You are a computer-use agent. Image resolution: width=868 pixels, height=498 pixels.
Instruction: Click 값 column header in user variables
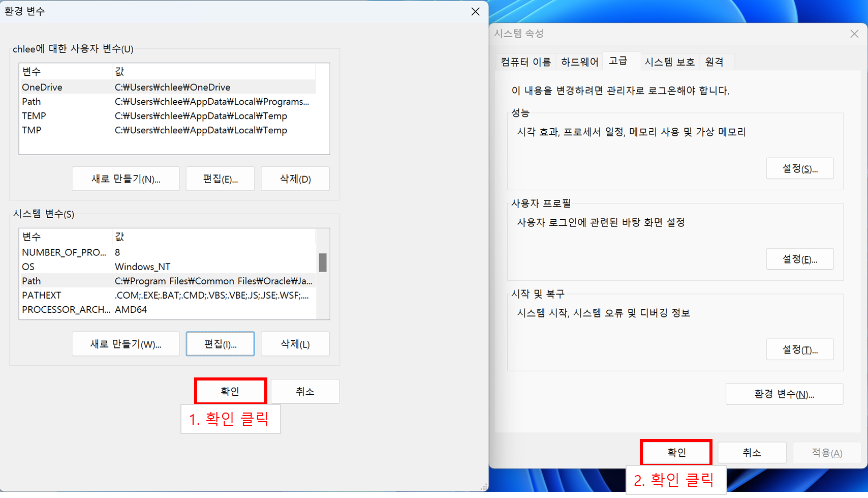[x=213, y=71]
